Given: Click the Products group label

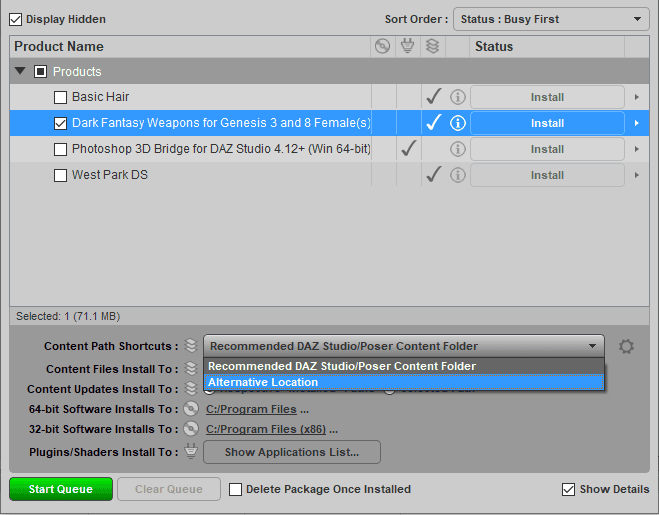Looking at the screenshot, I should (77, 71).
